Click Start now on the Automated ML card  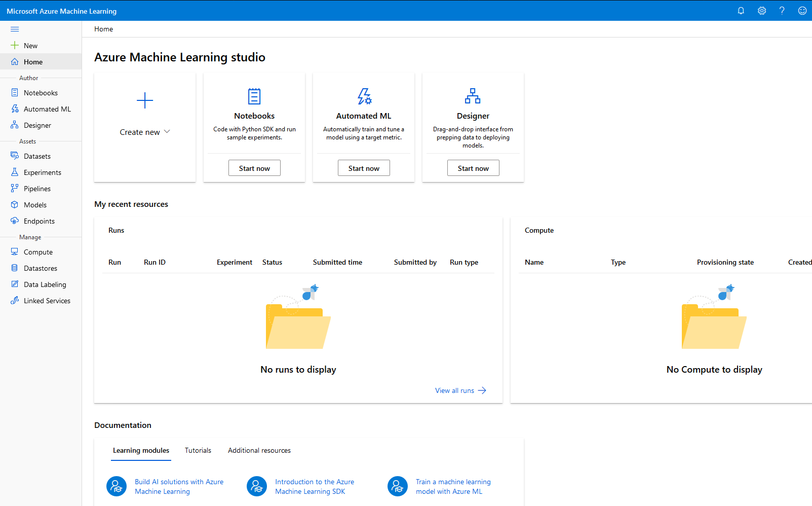pos(364,168)
